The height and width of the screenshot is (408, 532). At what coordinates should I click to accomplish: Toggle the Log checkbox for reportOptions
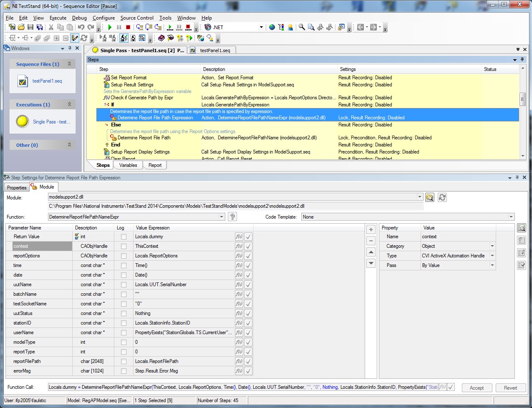(124, 256)
